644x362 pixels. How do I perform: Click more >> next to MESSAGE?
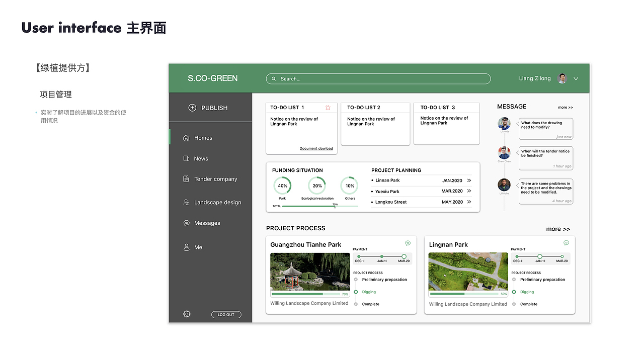pyautogui.click(x=566, y=108)
